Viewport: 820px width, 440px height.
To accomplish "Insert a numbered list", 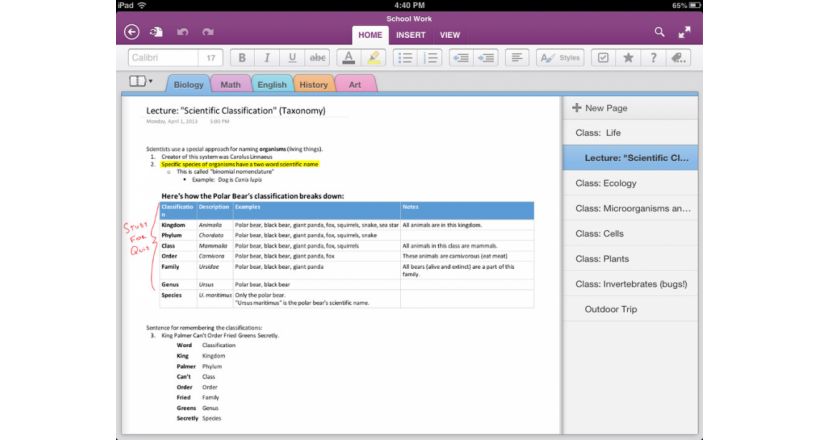I will [x=430, y=58].
